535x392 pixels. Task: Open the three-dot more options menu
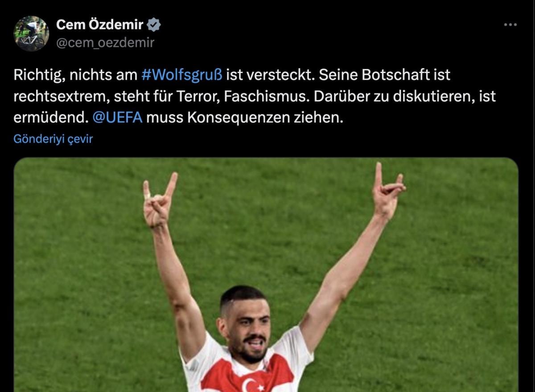[510, 25]
